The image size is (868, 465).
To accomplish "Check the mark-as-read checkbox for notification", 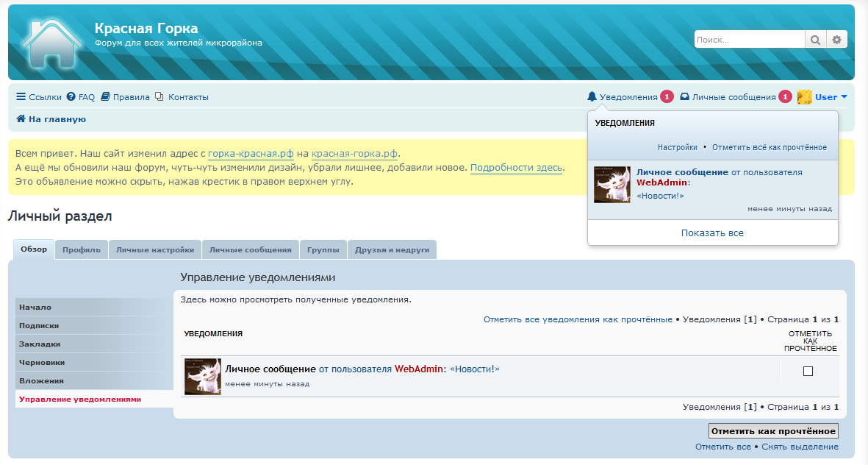I will (x=808, y=372).
